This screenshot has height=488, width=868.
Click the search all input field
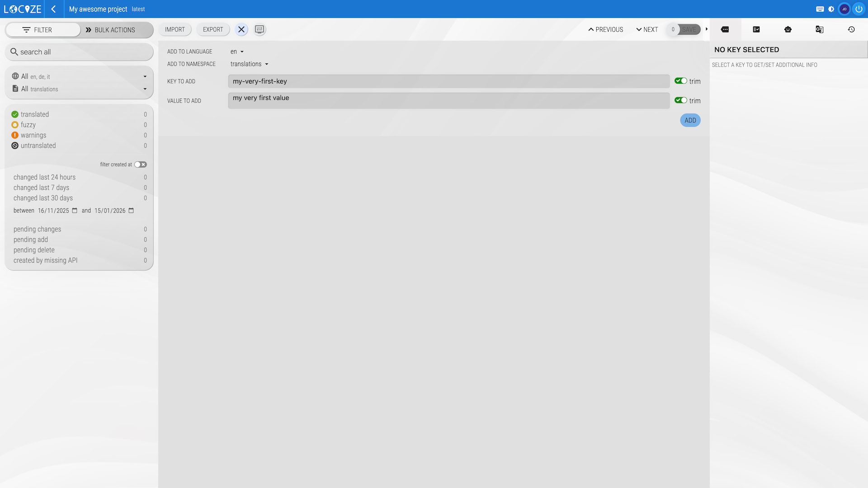(79, 52)
